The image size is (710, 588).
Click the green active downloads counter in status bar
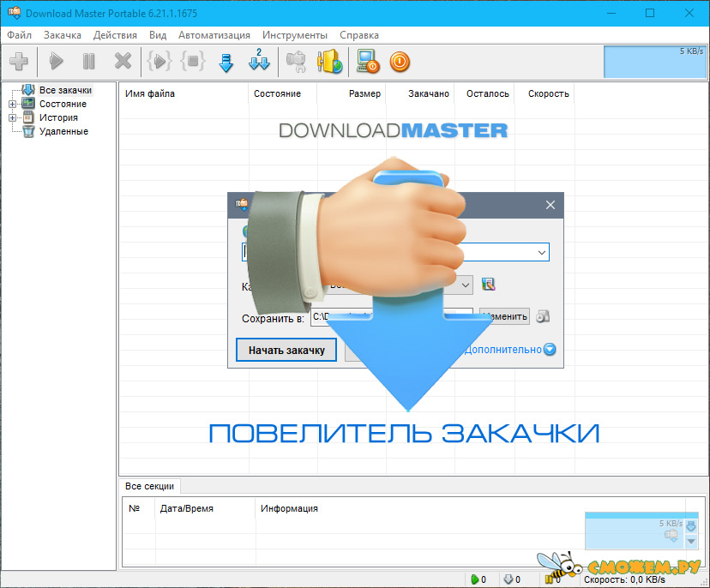point(478,579)
